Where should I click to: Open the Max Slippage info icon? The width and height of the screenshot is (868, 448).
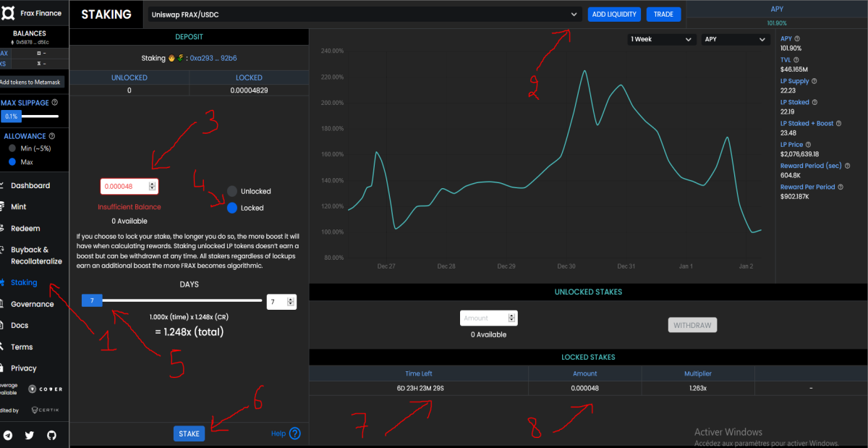click(55, 103)
